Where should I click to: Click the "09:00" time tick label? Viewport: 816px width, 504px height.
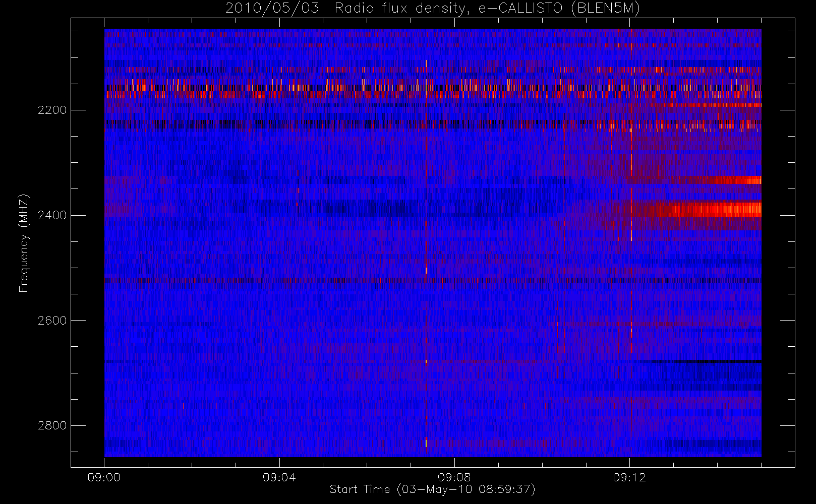tap(104, 477)
